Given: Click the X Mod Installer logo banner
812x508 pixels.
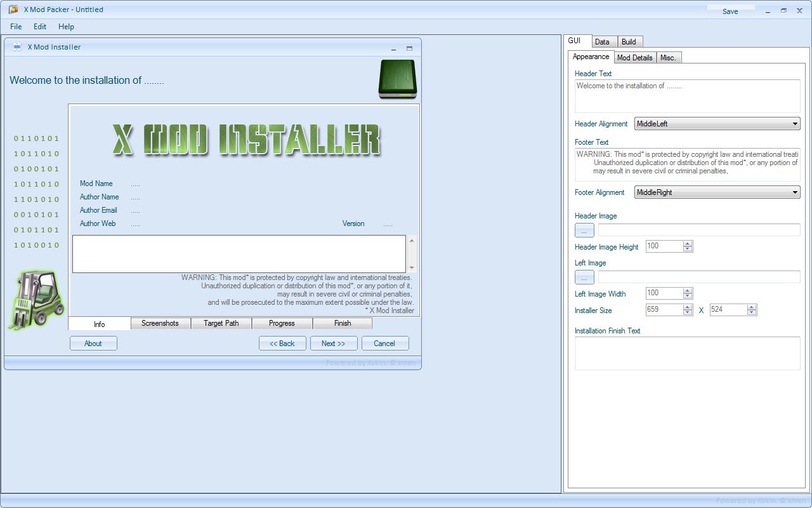Looking at the screenshot, I should [x=246, y=140].
